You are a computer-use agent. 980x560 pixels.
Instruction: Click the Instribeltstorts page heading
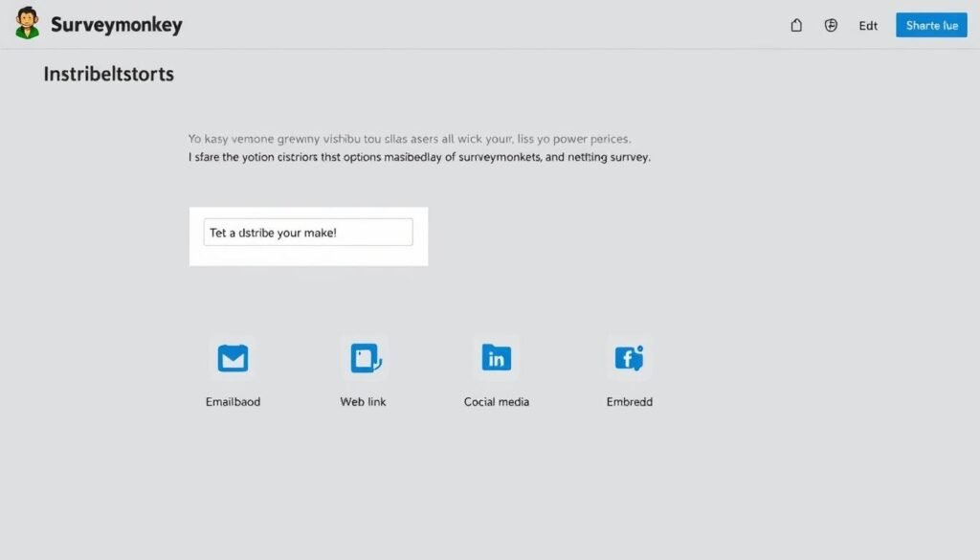pyautogui.click(x=108, y=73)
